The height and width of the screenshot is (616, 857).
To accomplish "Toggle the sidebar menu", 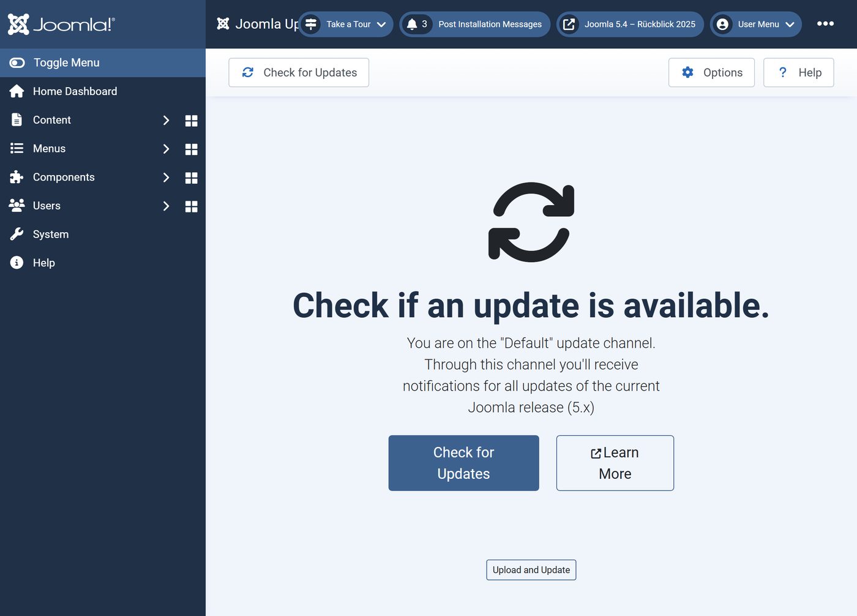I will coord(103,62).
